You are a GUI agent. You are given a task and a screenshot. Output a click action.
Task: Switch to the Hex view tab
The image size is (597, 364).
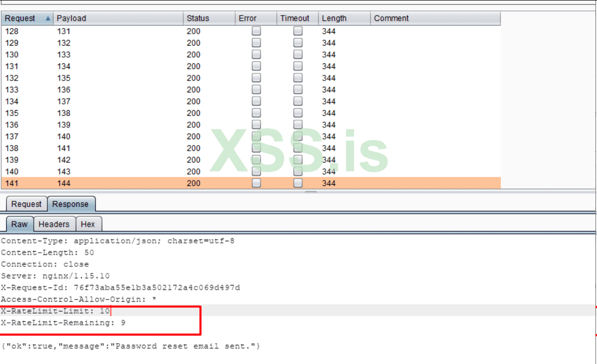[x=88, y=224]
